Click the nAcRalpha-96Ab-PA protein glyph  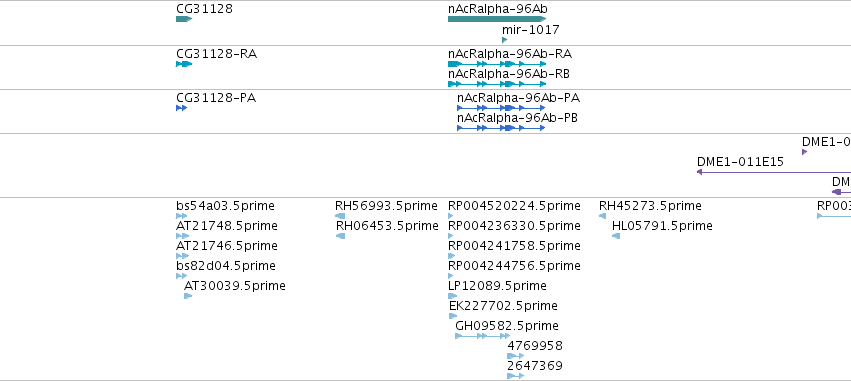(x=501, y=108)
